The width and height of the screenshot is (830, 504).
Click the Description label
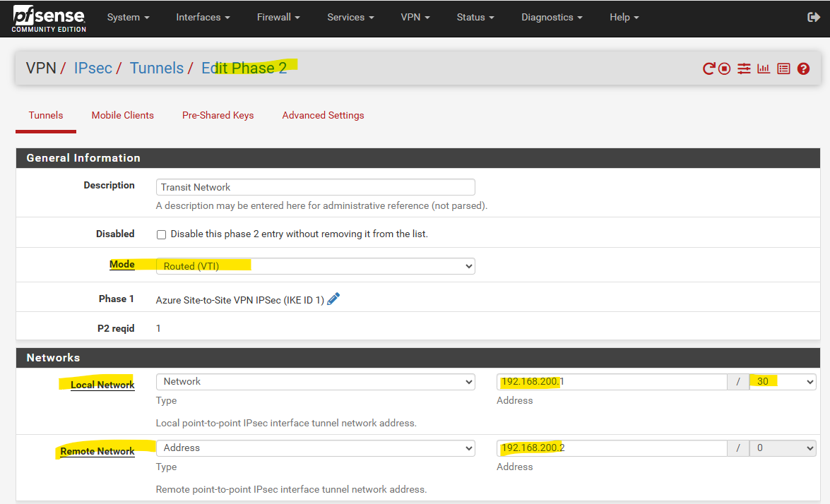click(109, 185)
